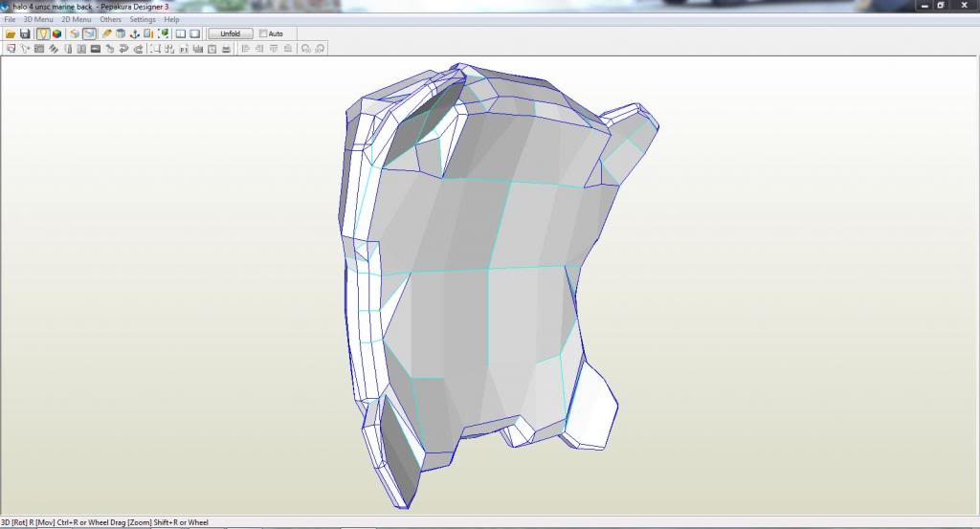Close the Pepakura Designer window
The image size is (980, 529).
(965, 6)
